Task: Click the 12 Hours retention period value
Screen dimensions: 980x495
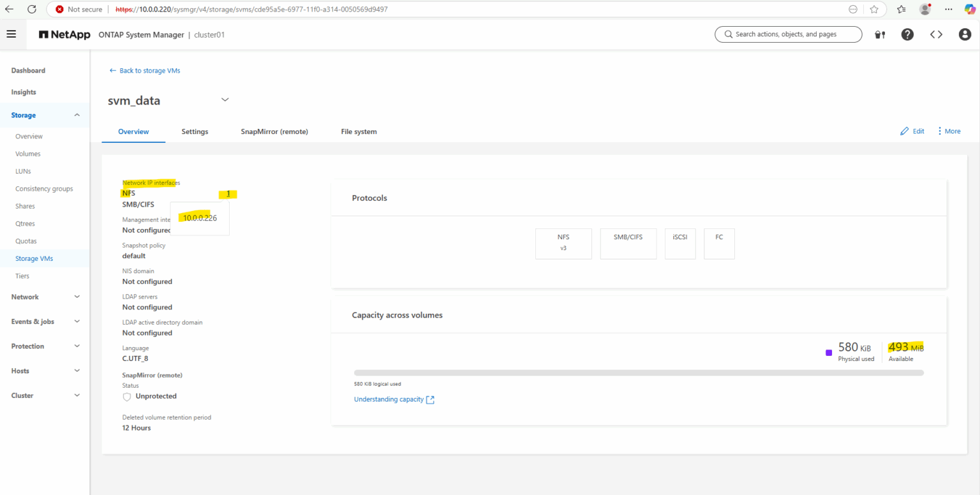Action: click(137, 428)
